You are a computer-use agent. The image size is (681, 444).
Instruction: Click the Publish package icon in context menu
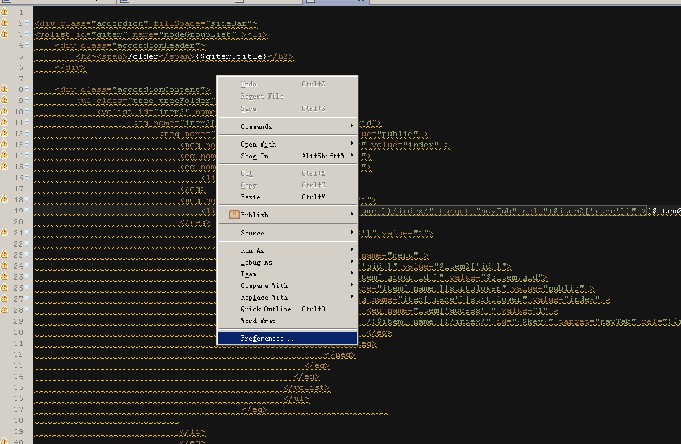pyautogui.click(x=234, y=214)
